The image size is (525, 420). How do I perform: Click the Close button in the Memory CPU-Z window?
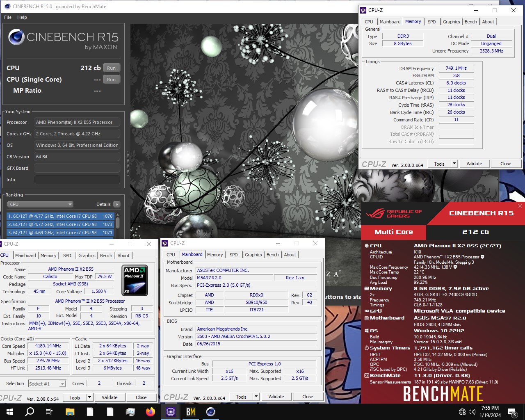506,164
